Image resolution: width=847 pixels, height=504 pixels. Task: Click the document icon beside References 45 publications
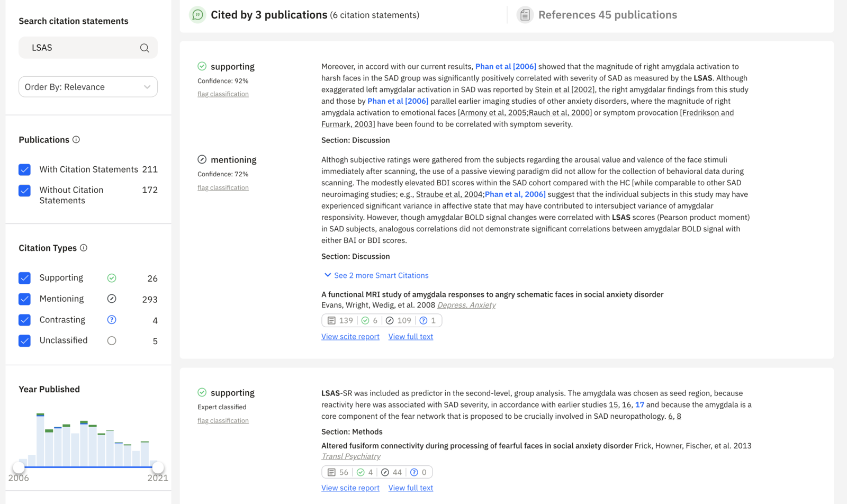525,14
